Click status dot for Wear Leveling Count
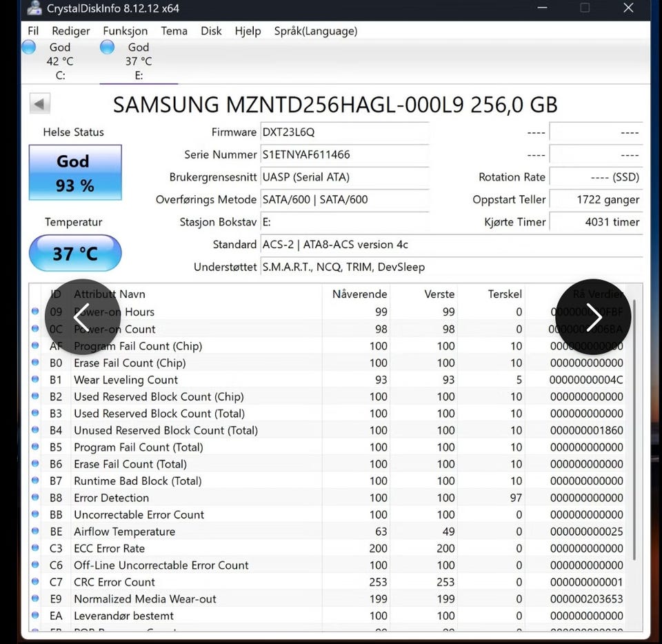662x644 pixels. [x=35, y=379]
